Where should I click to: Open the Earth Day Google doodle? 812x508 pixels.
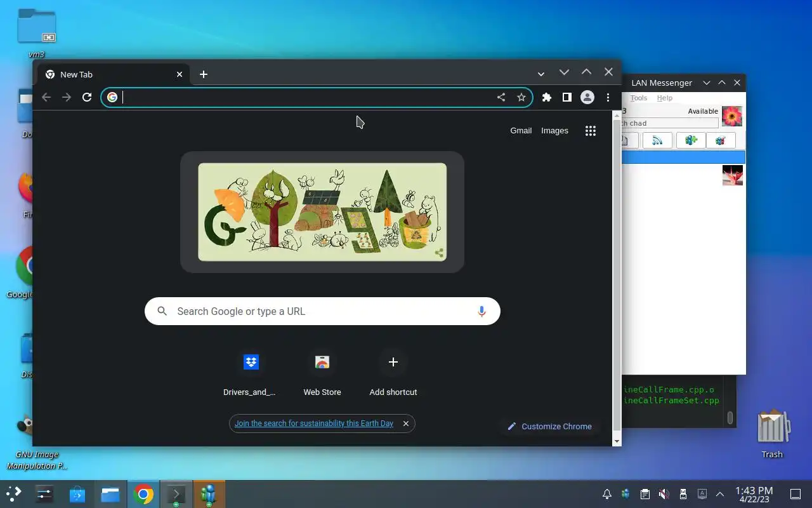click(x=322, y=212)
